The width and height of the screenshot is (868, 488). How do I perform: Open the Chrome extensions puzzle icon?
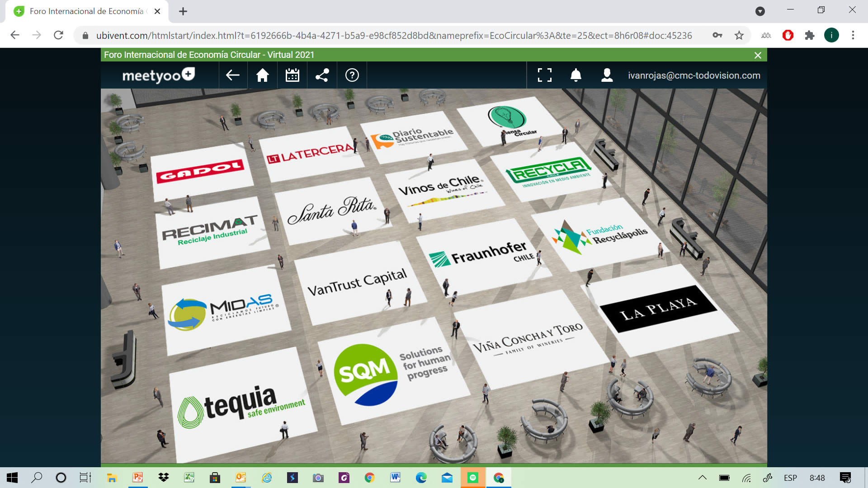tap(809, 35)
